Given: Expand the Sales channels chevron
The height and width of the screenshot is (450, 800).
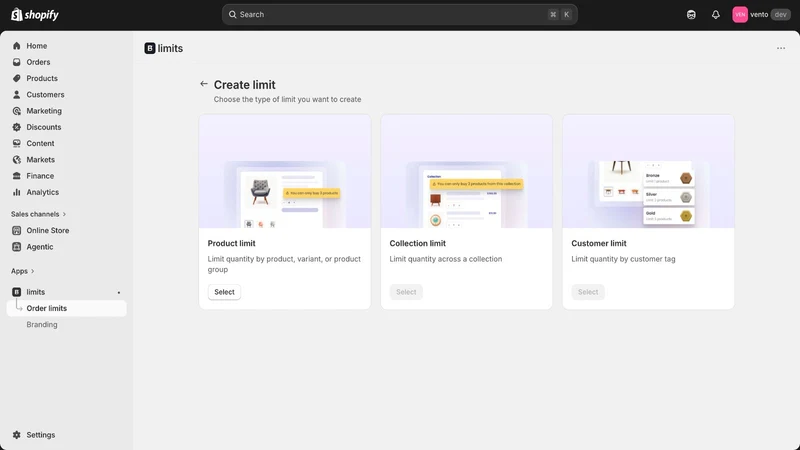Looking at the screenshot, I should click(x=64, y=214).
